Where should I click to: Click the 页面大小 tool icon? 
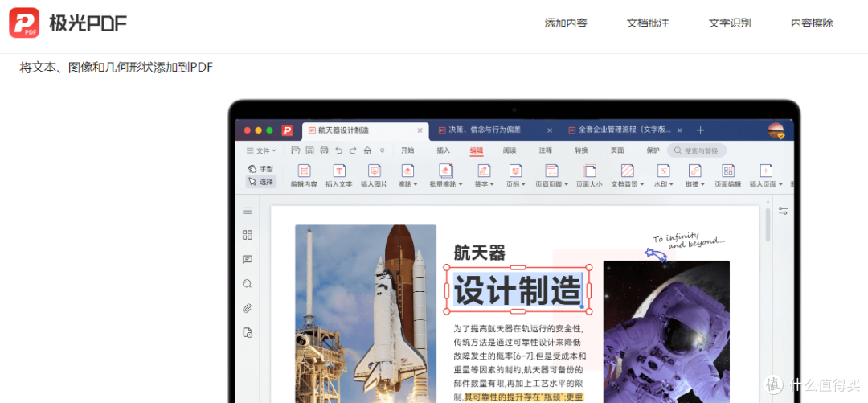(589, 175)
